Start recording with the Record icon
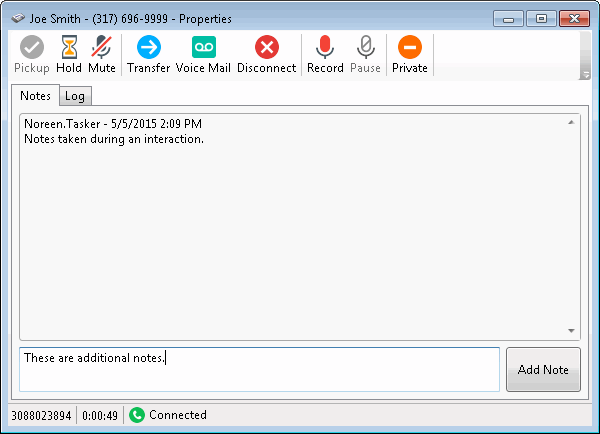The image size is (600, 434). pyautogui.click(x=325, y=47)
